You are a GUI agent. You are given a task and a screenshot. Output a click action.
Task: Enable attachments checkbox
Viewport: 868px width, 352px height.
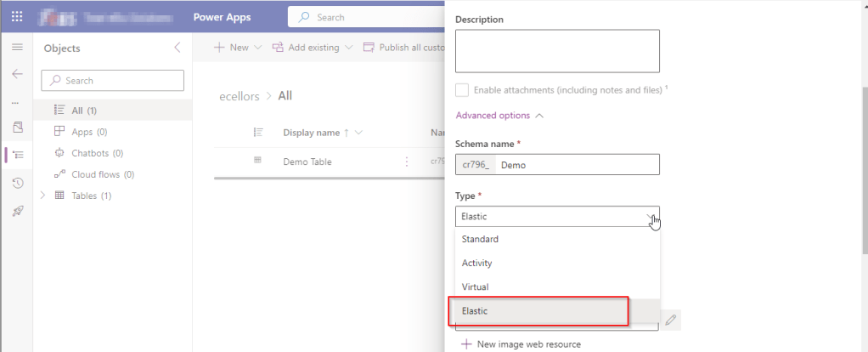click(x=462, y=90)
